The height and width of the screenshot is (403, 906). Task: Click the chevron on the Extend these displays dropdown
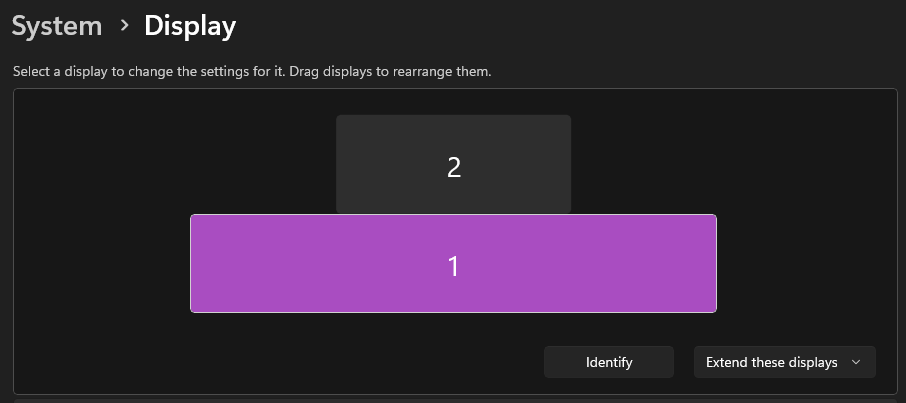pyautogui.click(x=856, y=362)
